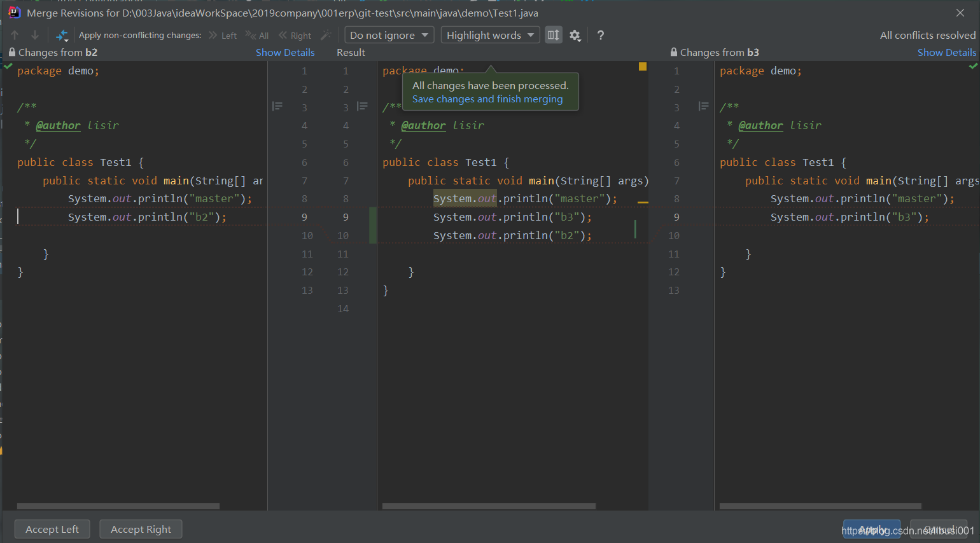Click 'Save changes and finish merging' link

point(487,99)
